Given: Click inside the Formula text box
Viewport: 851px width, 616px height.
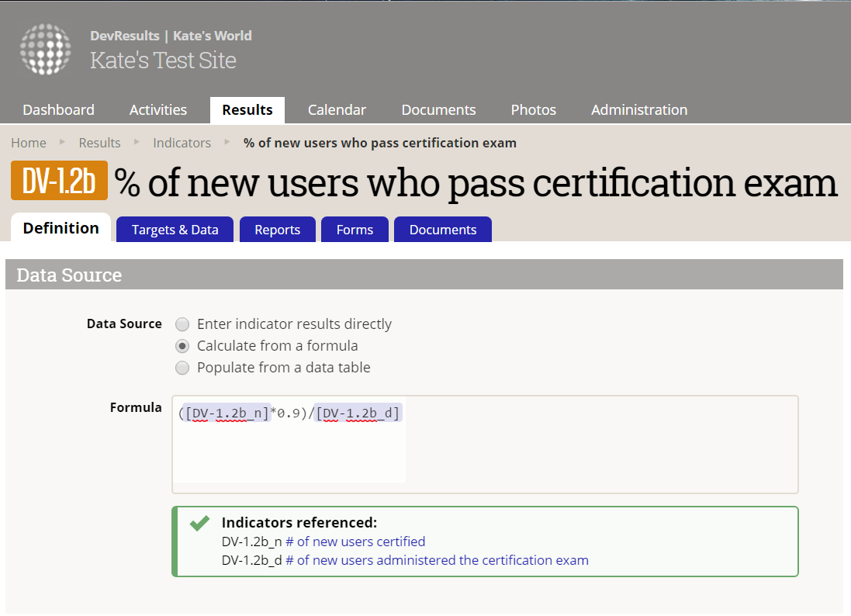Looking at the screenshot, I should coord(484,445).
